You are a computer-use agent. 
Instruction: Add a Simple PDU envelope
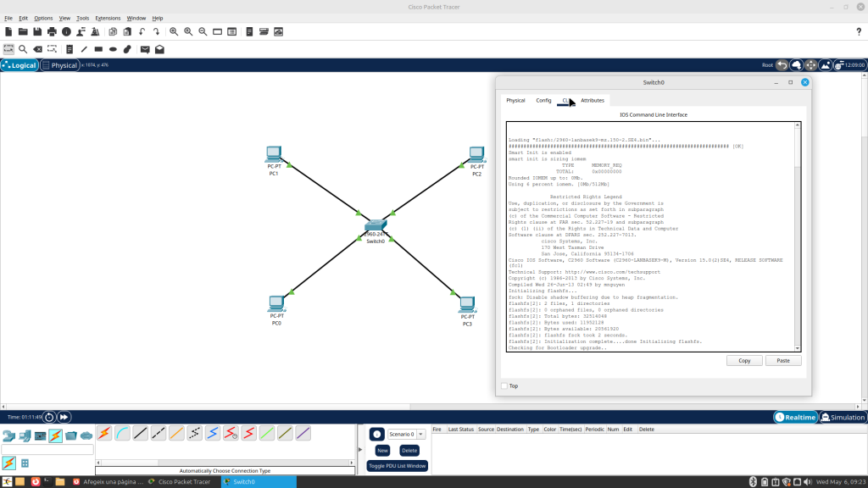coord(145,49)
